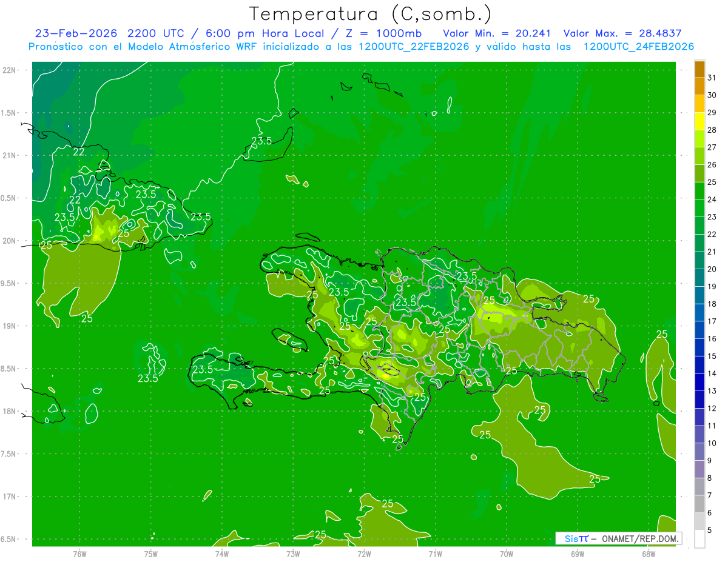Viewport: 728px width, 562px height.
Task: Click the "21N" latitude axis label
Action: click(9, 155)
